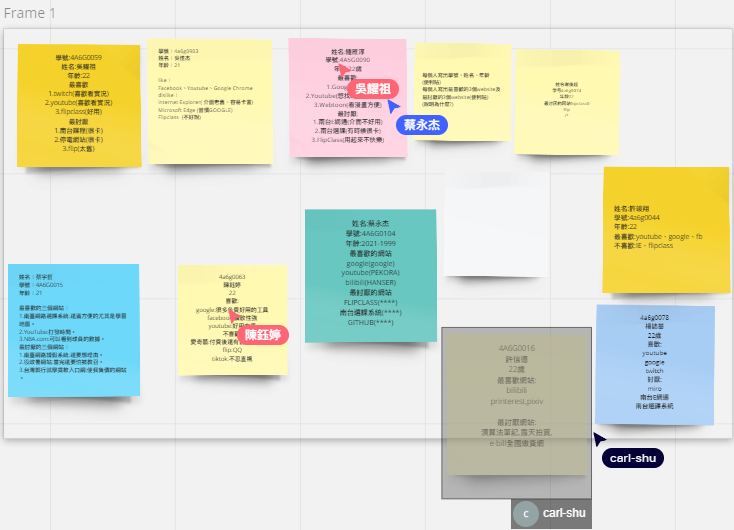
Task: Select the light blue note 4a6g0078
Action: 655,365
